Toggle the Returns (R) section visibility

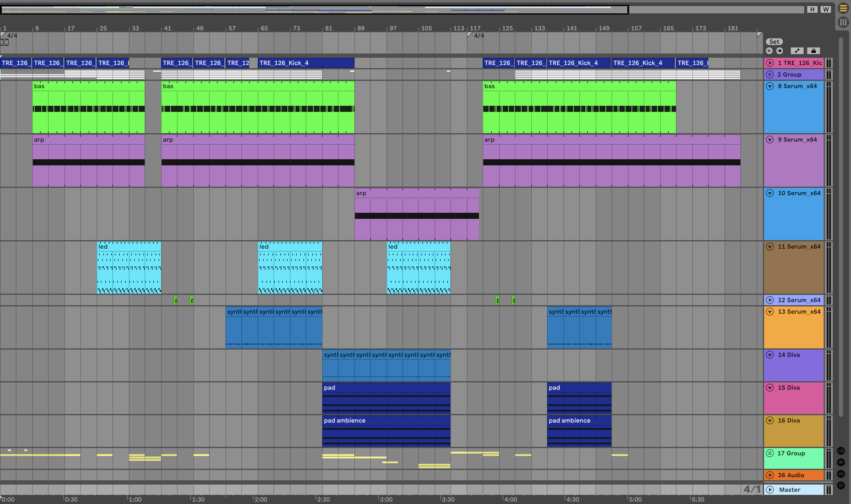(x=841, y=462)
